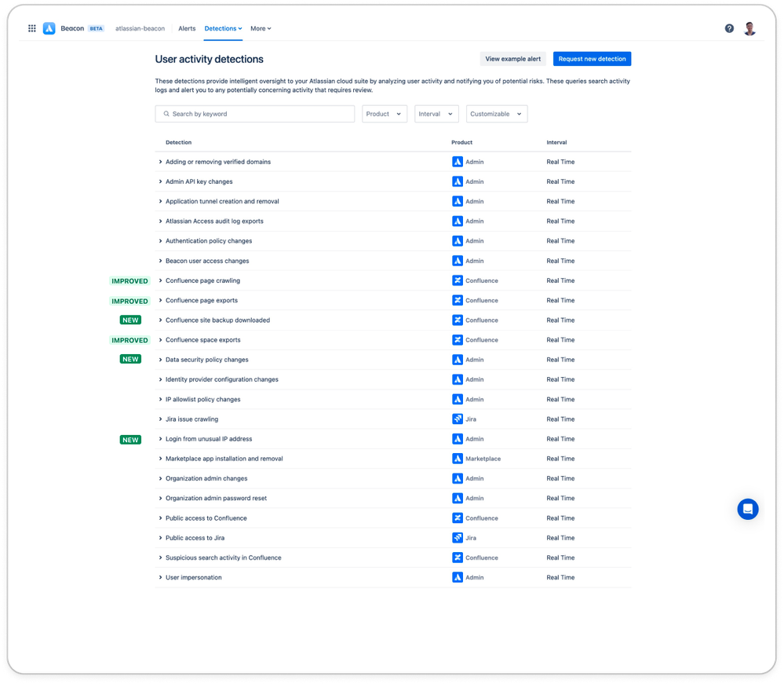Sort by the Detection column header
784x684 pixels.
178,143
